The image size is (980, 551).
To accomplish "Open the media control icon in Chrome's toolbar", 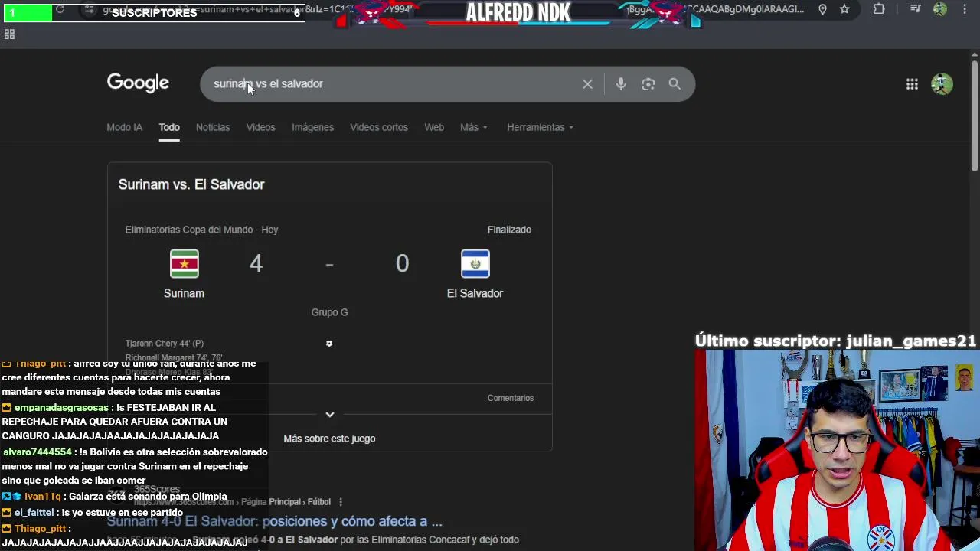I will click(916, 9).
